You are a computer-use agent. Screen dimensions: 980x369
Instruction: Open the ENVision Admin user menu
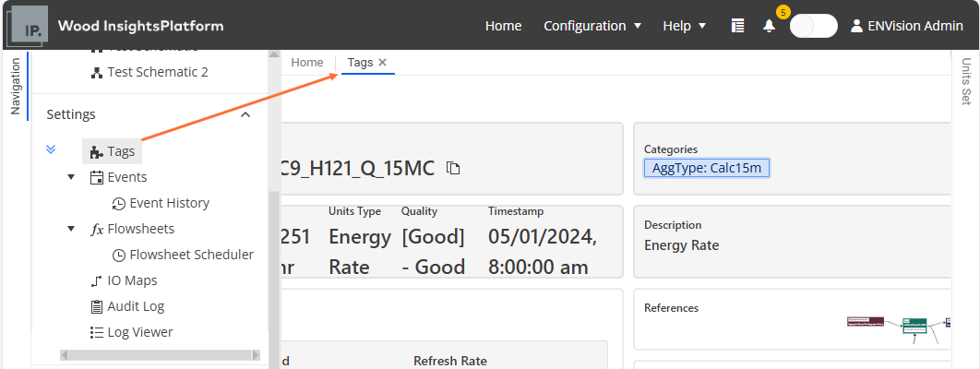pyautogui.click(x=907, y=26)
